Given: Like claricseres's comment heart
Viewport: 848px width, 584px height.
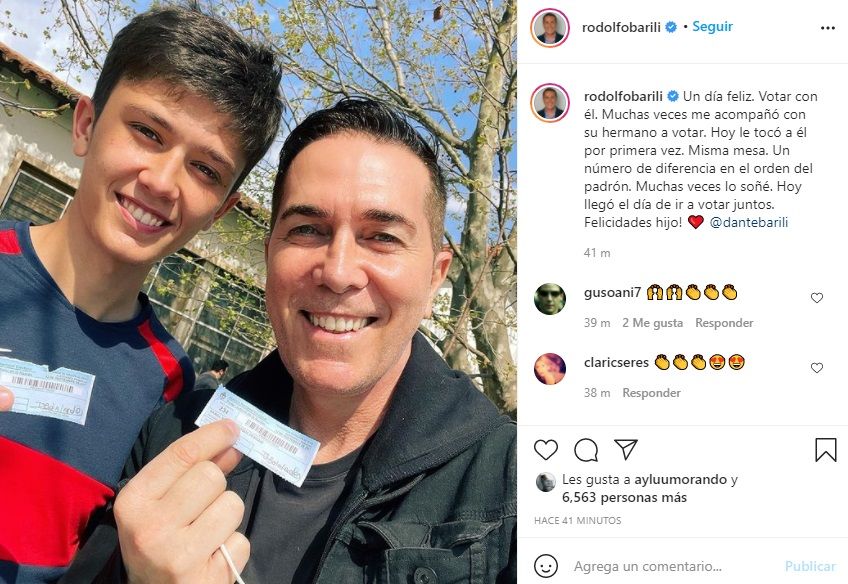Looking at the screenshot, I should (817, 368).
